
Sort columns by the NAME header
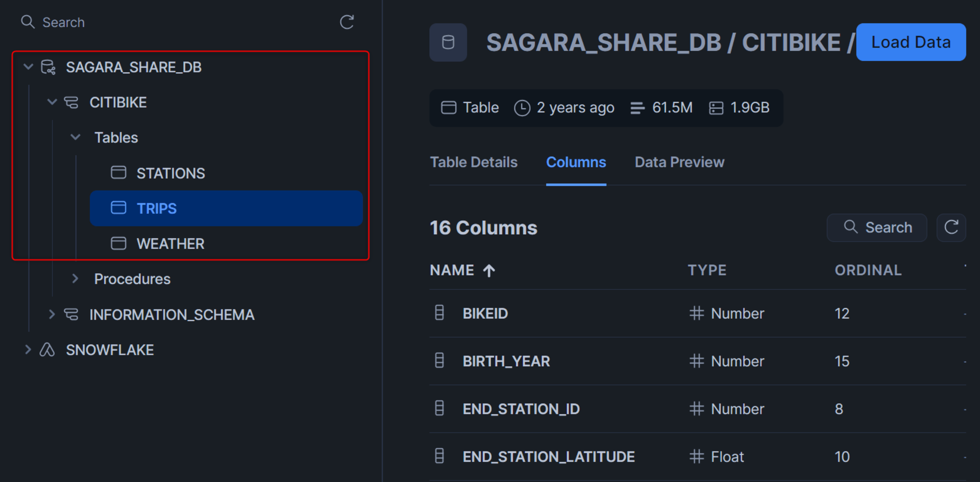[x=452, y=270]
